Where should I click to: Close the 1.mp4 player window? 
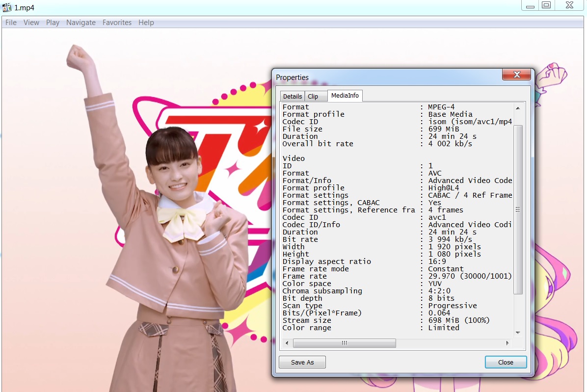point(569,5)
